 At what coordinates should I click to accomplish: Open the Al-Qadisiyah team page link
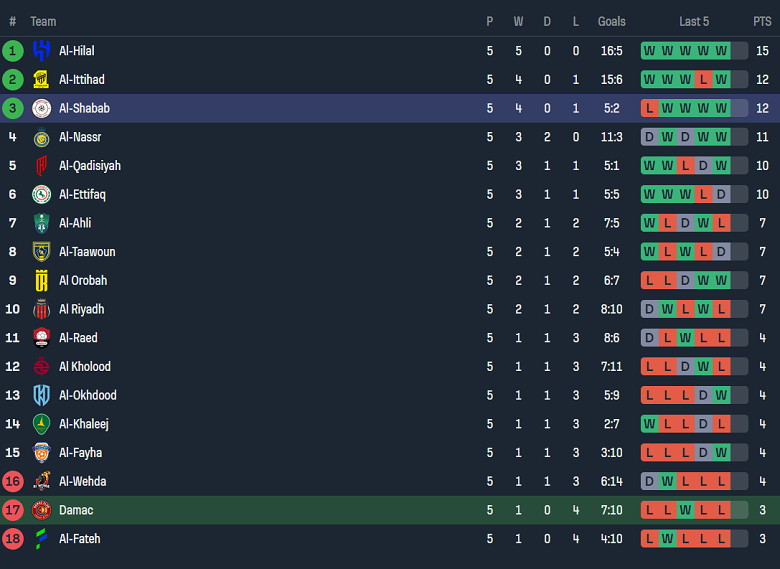pyautogui.click(x=90, y=166)
